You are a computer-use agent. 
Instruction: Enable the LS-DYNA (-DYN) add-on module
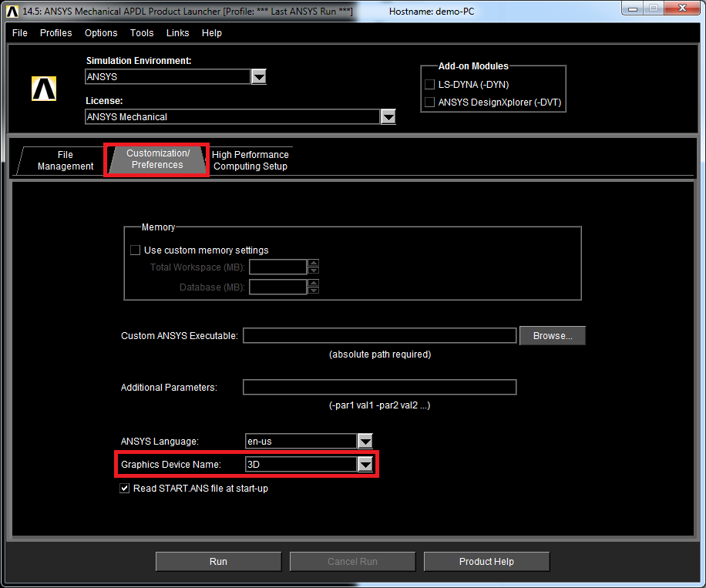pos(430,84)
